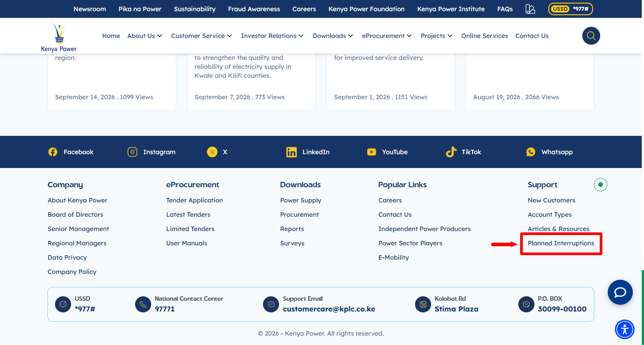Open Independent Power Producers link
This screenshot has width=644, height=345.
tap(424, 229)
